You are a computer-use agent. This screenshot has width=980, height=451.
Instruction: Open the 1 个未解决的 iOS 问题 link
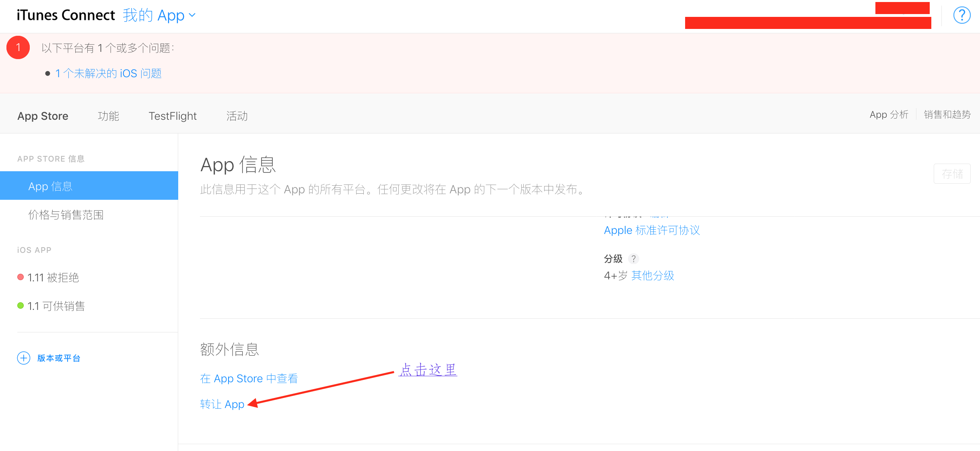(109, 73)
